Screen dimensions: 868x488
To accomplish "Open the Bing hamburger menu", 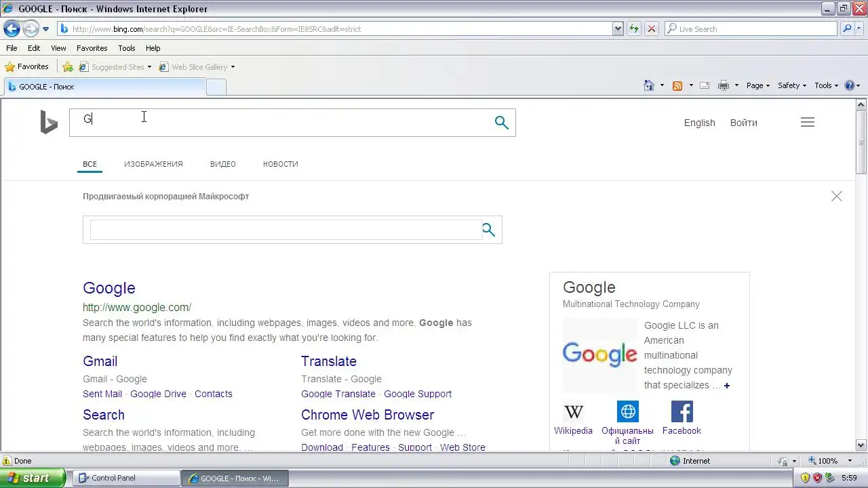I will (807, 123).
